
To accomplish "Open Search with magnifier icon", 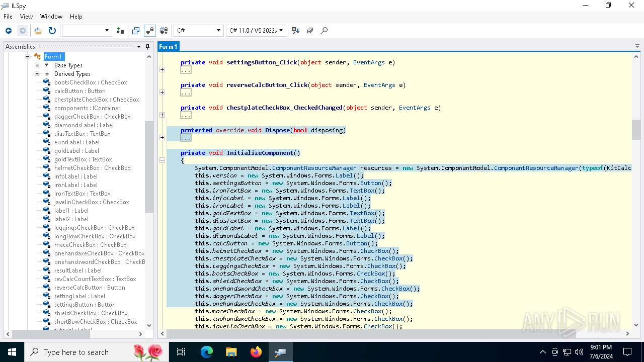I will [324, 31].
